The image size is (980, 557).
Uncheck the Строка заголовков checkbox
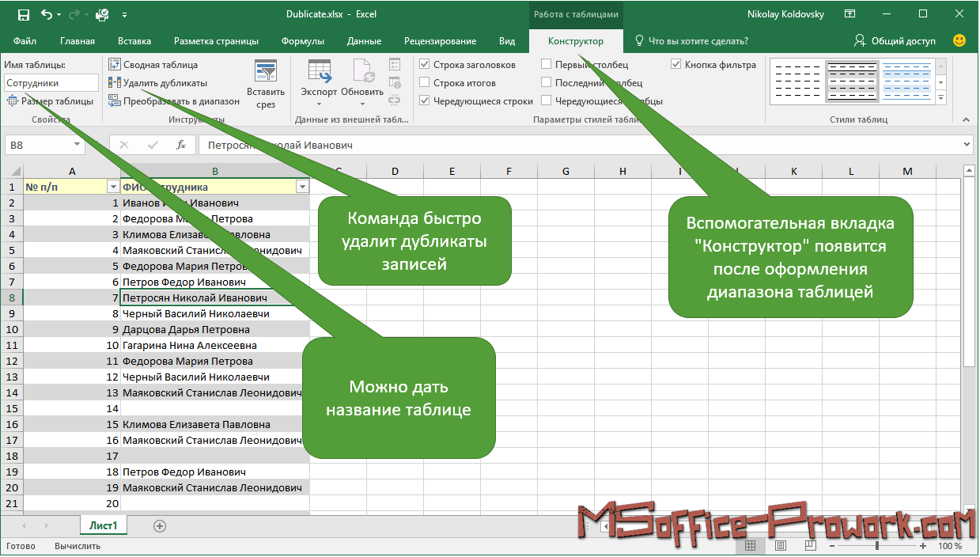point(426,65)
